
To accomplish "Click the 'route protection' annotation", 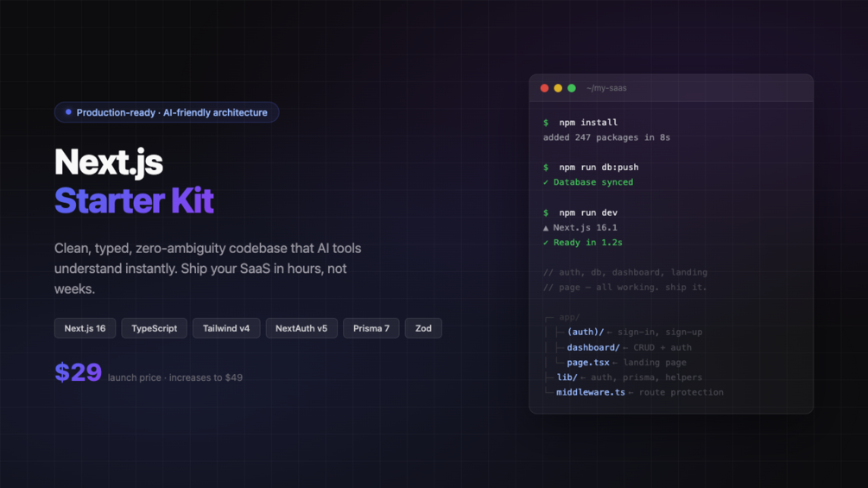I will [x=681, y=392].
